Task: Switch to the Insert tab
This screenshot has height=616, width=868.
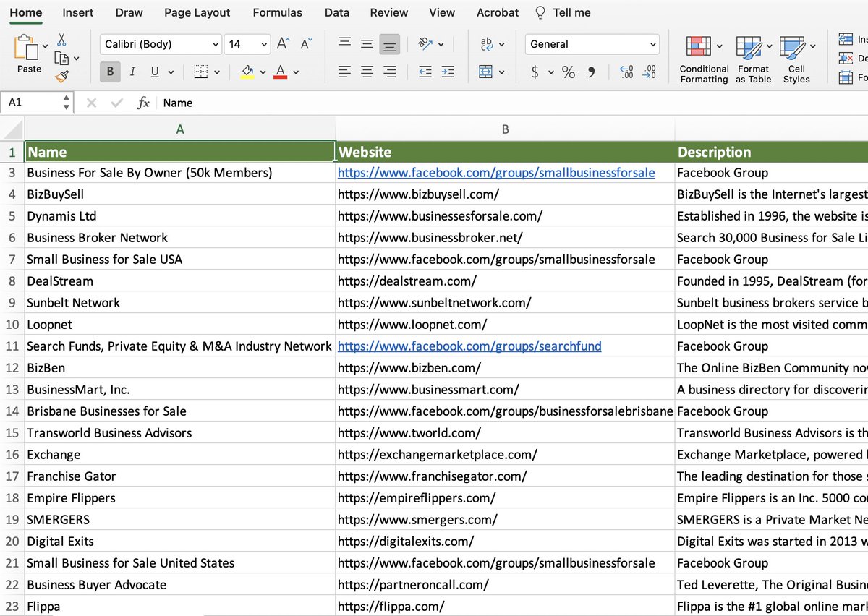Action: [77, 12]
